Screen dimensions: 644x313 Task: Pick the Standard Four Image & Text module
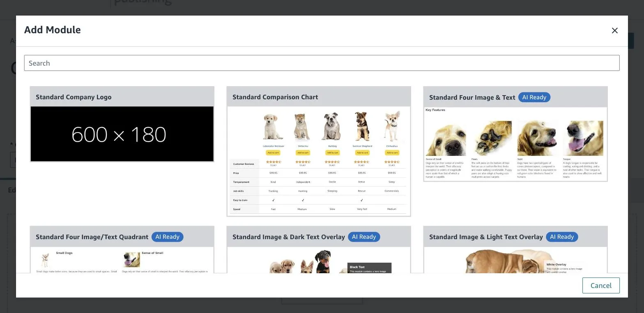515,134
